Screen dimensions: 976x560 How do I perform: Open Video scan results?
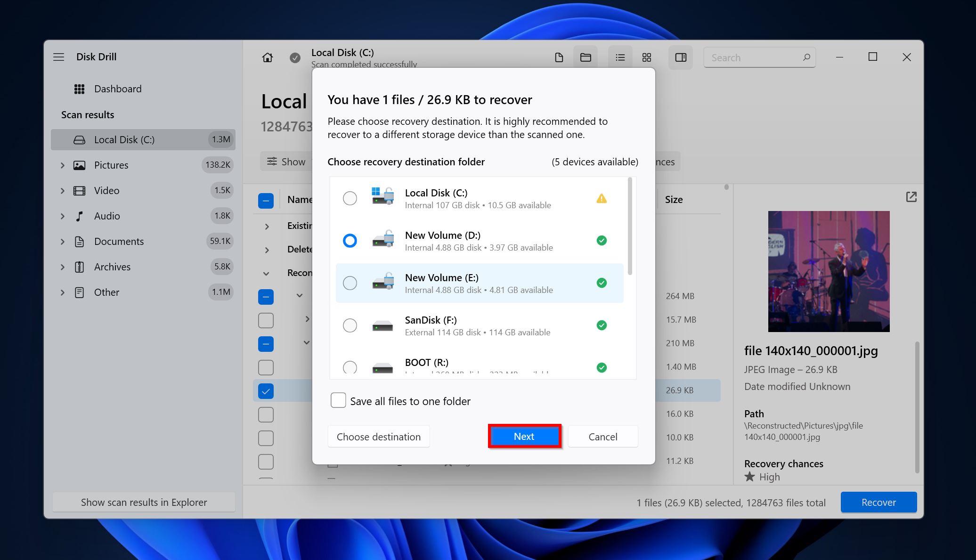143,190
